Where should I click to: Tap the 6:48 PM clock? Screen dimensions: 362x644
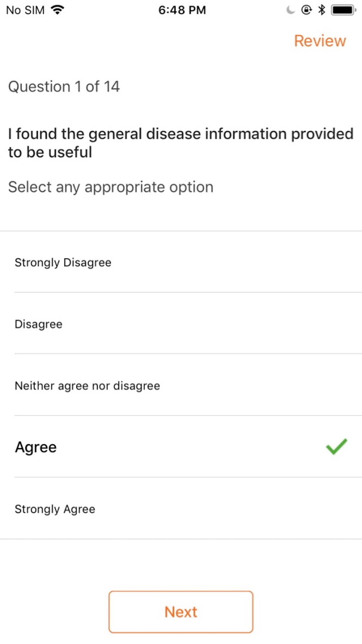[182, 10]
